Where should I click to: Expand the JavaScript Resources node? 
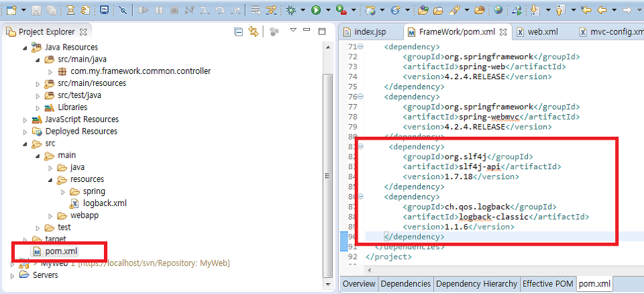click(25, 119)
